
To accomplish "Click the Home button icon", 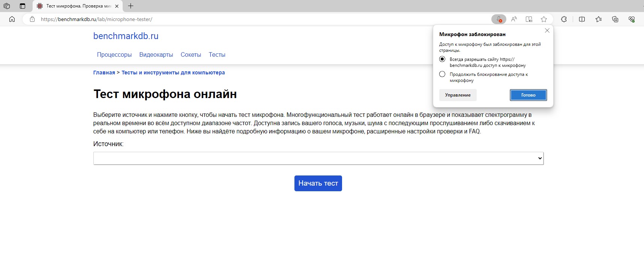I will (x=12, y=19).
